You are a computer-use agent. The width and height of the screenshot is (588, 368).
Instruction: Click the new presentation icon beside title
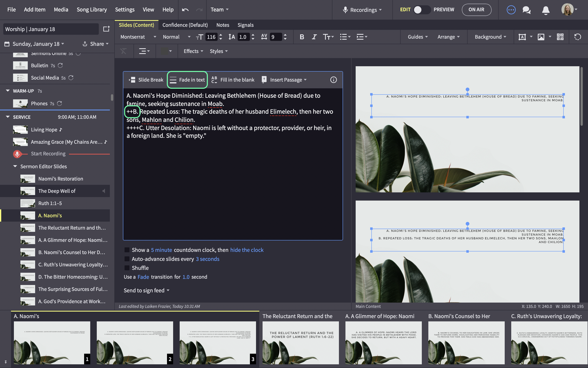[x=106, y=29]
